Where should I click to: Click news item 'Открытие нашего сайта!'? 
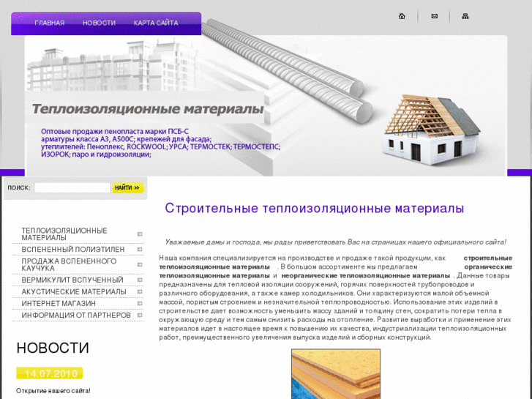pyautogui.click(x=53, y=391)
